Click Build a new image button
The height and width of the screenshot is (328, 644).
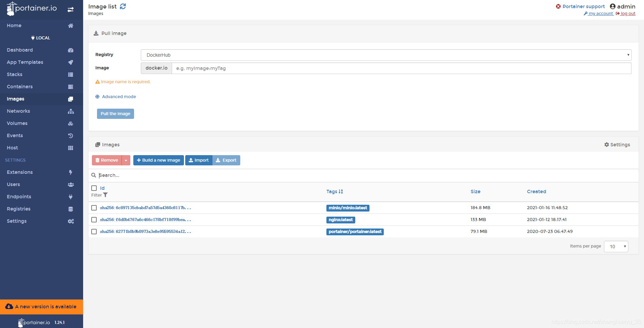pyautogui.click(x=158, y=160)
